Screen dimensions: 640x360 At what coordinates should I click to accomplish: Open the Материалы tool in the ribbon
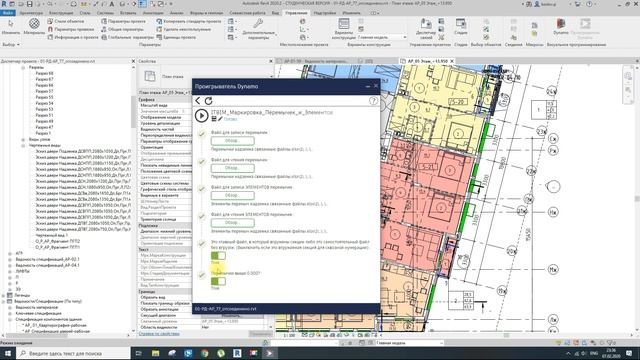tap(34, 27)
